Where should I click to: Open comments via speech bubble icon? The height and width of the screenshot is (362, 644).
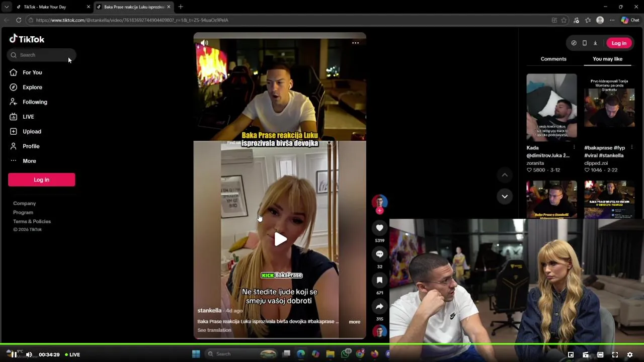379,254
